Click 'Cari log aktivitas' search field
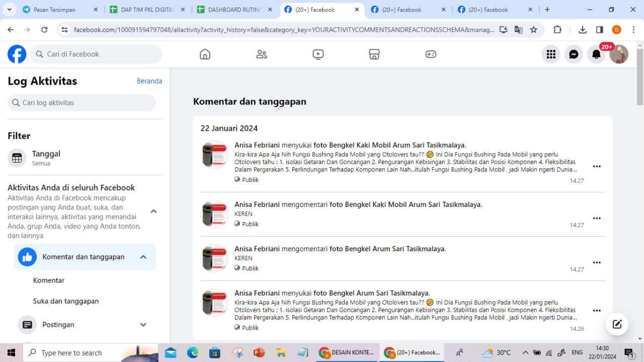Screen dimensions: 644x362 (x=82, y=103)
